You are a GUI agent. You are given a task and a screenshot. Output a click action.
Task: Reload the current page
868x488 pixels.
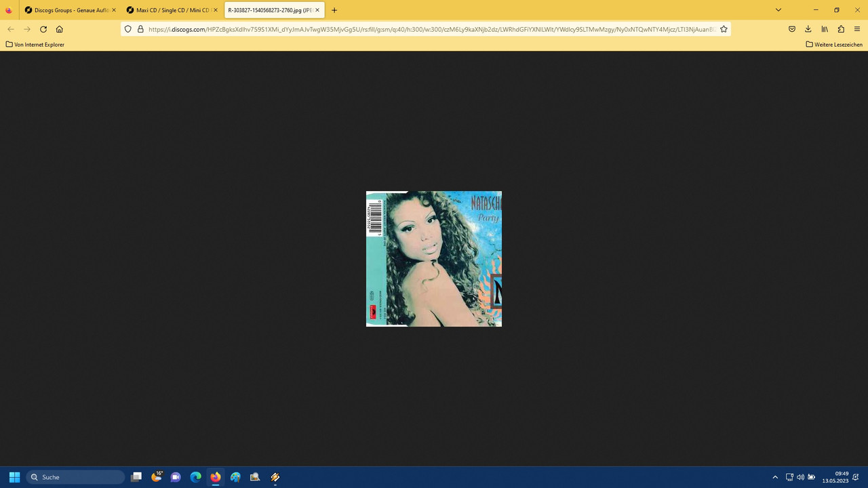pos(43,29)
